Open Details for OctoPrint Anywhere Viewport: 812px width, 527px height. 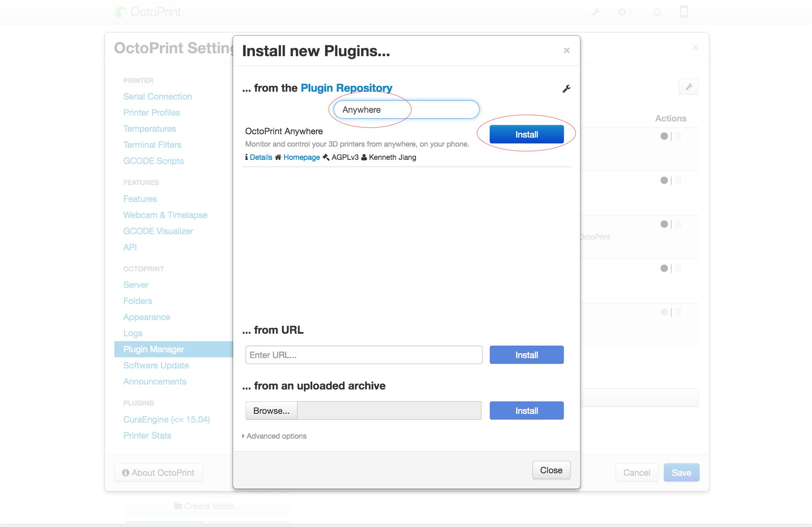[261, 157]
